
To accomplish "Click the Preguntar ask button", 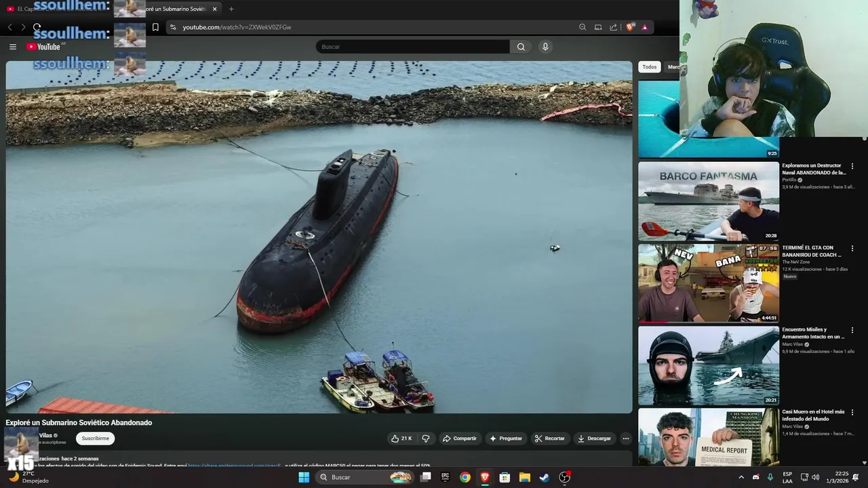I will pos(506,439).
